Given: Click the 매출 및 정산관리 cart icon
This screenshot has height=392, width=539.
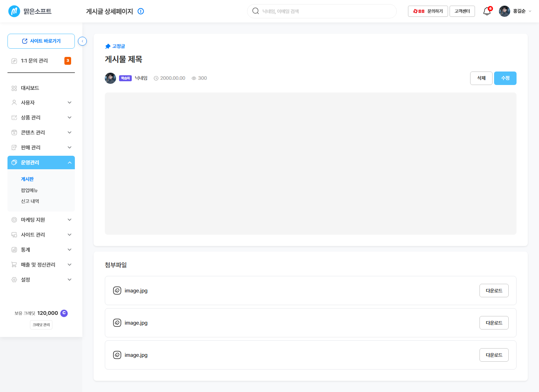Looking at the screenshot, I should (x=14, y=265).
